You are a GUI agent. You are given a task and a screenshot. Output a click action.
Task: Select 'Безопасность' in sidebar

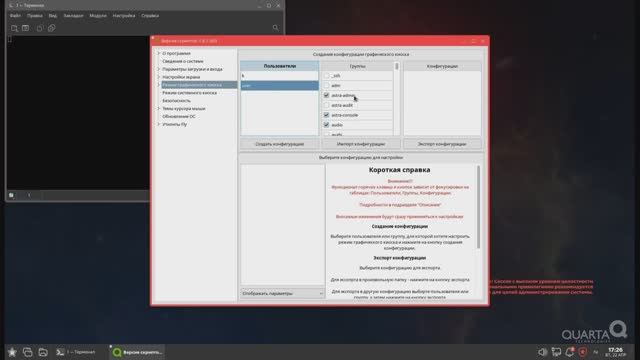[176, 100]
